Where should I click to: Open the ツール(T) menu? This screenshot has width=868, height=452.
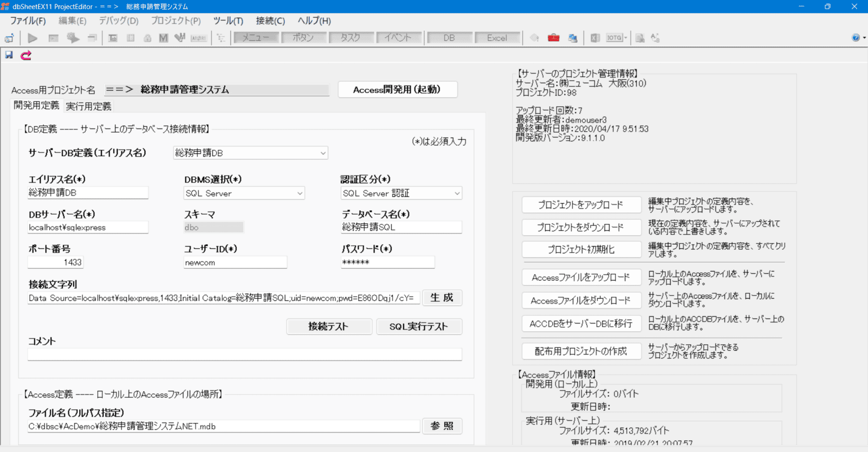click(x=228, y=21)
